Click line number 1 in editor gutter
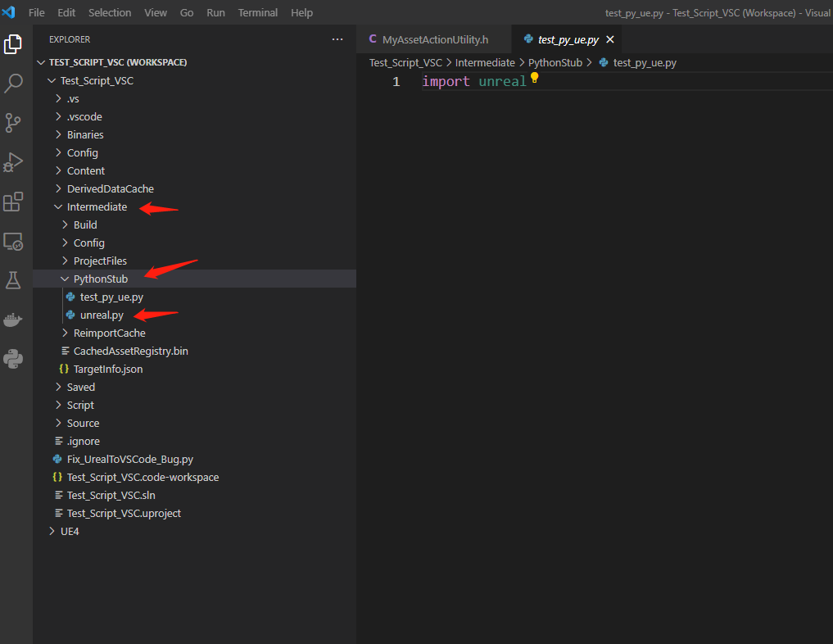 pyautogui.click(x=396, y=81)
